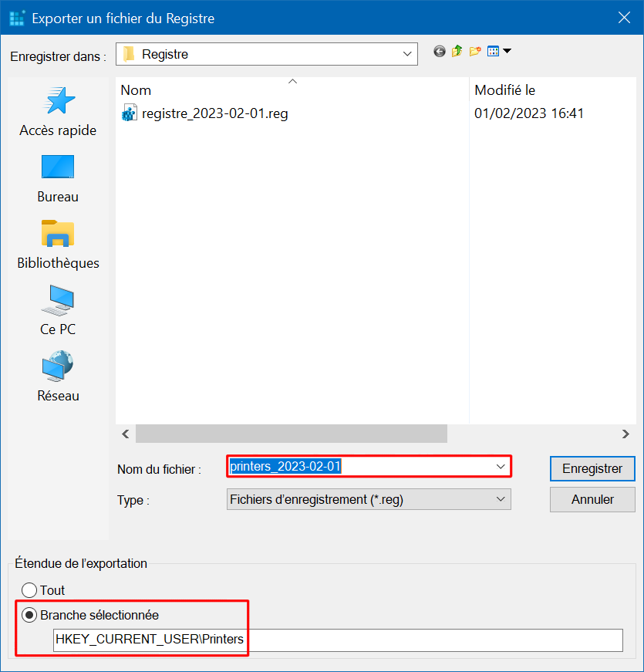Image resolution: width=644 pixels, height=672 pixels.
Task: Open Accès rapide in sidebar
Action: pyautogui.click(x=58, y=112)
